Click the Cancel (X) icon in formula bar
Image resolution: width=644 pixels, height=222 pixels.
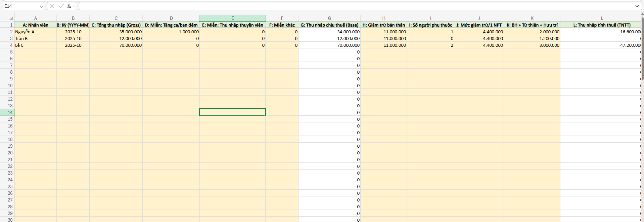(52, 6)
